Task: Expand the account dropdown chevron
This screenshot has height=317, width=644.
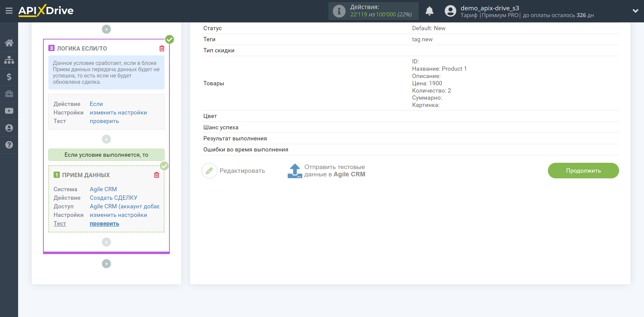Action: click(635, 11)
